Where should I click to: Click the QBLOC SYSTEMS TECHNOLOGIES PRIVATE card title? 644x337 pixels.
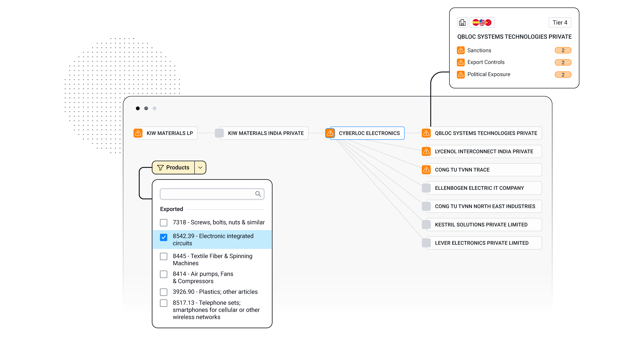point(514,37)
